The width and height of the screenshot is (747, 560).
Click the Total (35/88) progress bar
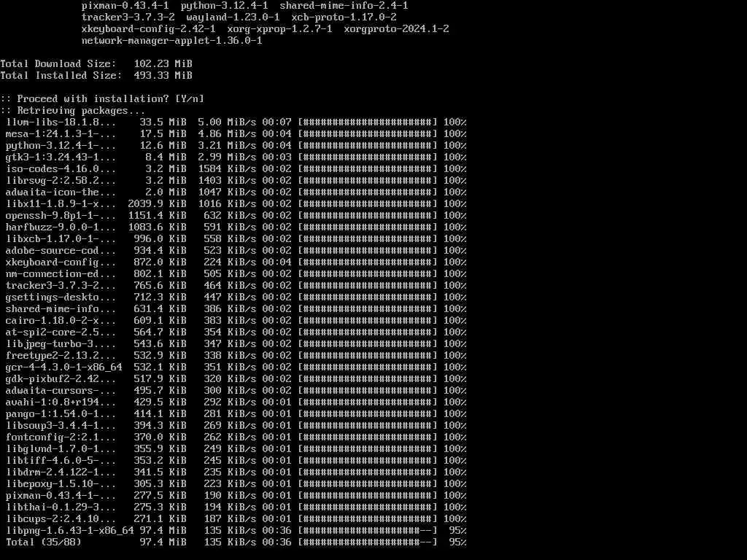coord(368,542)
